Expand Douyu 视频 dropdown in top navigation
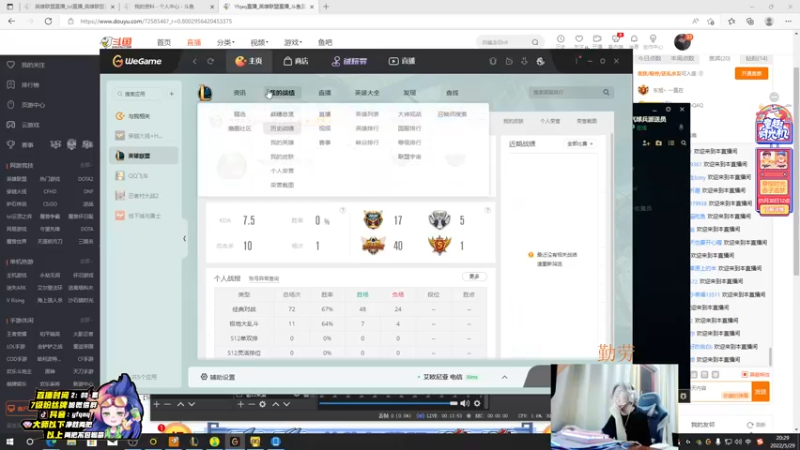Screen dimensions: 800x450 pyautogui.click(x=259, y=42)
